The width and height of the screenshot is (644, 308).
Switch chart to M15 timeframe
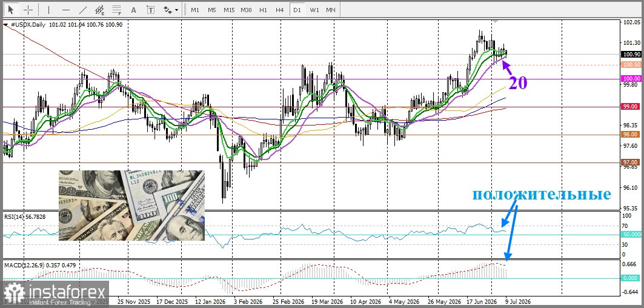[x=229, y=10]
